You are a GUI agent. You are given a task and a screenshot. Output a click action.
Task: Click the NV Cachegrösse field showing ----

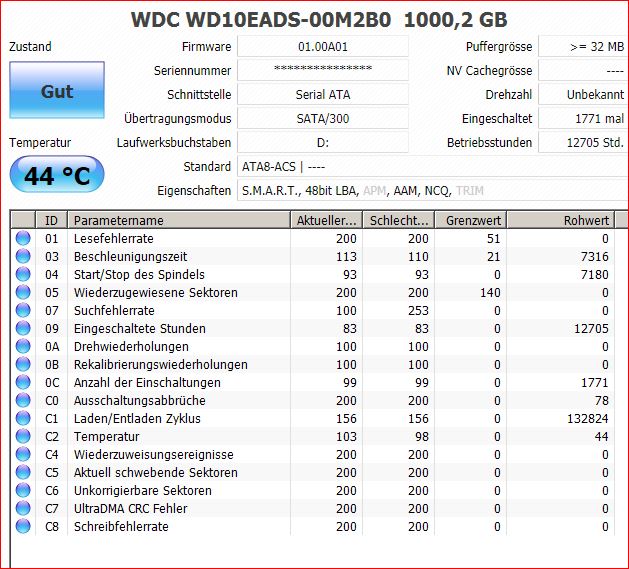click(584, 70)
